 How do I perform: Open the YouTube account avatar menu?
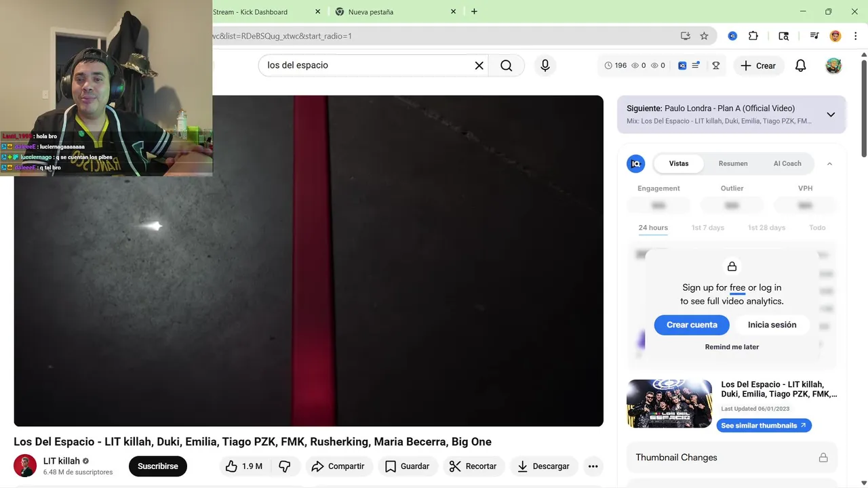(x=833, y=66)
